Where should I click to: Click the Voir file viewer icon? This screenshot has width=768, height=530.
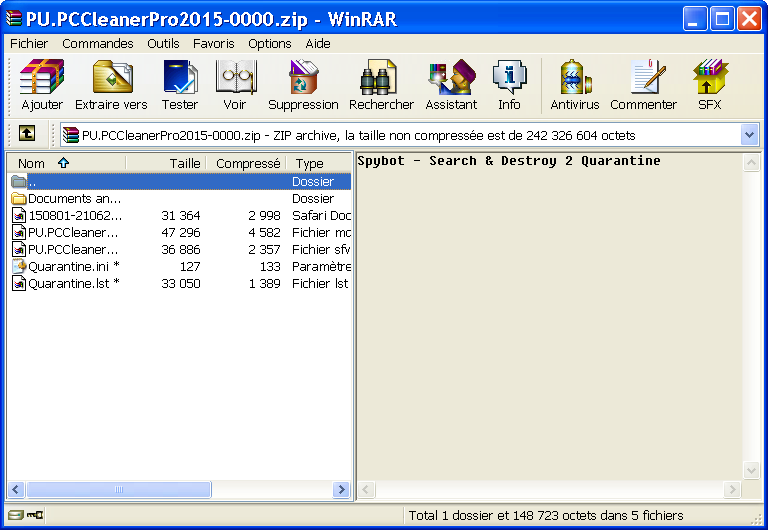pos(236,77)
